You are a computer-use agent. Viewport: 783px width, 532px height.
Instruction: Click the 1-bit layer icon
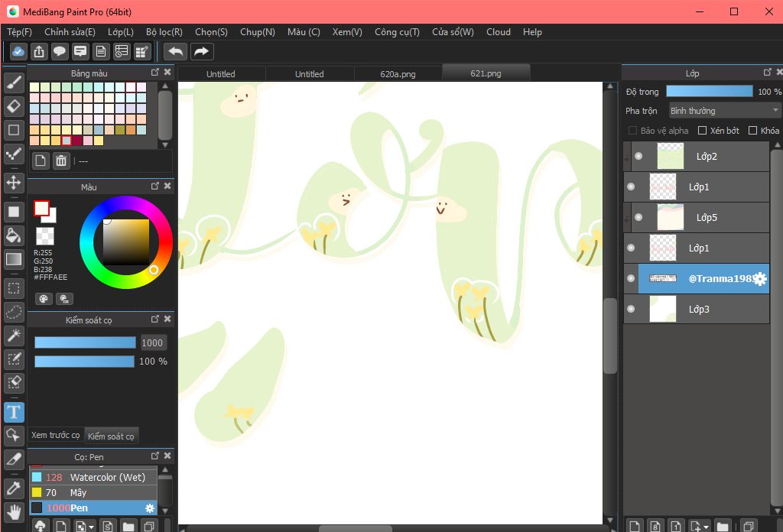[x=676, y=526]
